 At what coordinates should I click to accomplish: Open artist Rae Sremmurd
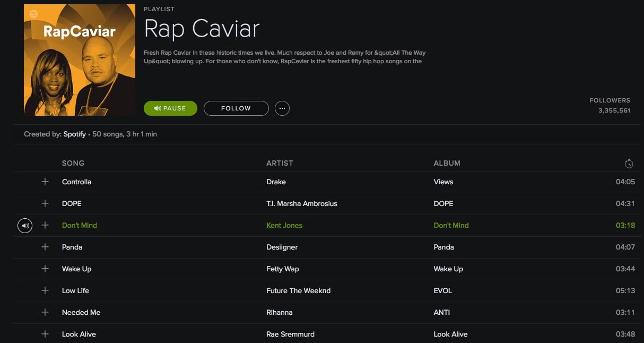290,334
